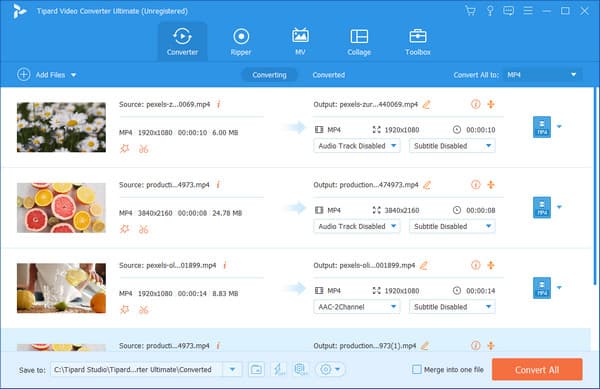This screenshot has width=600, height=389.
Task: Expand format arrow beside pexels-oli...001899.mp4 MP4 icon
Action: (559, 288)
